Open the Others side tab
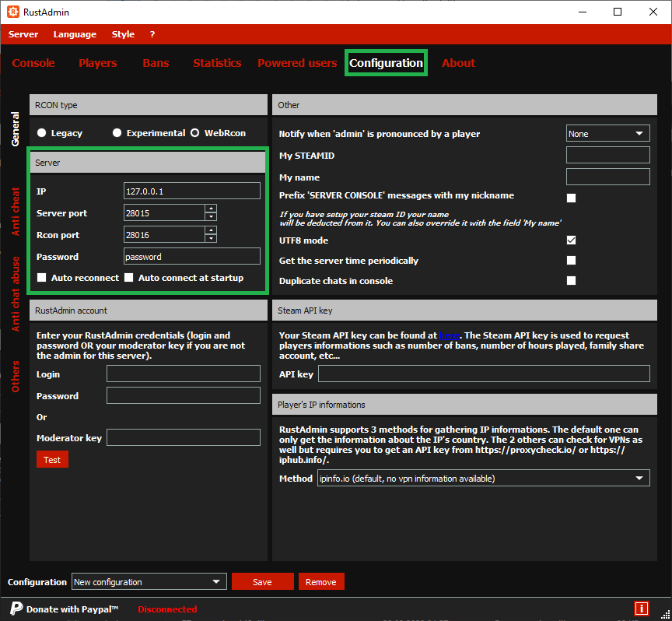Image resolution: width=672 pixels, height=621 pixels. tap(15, 377)
